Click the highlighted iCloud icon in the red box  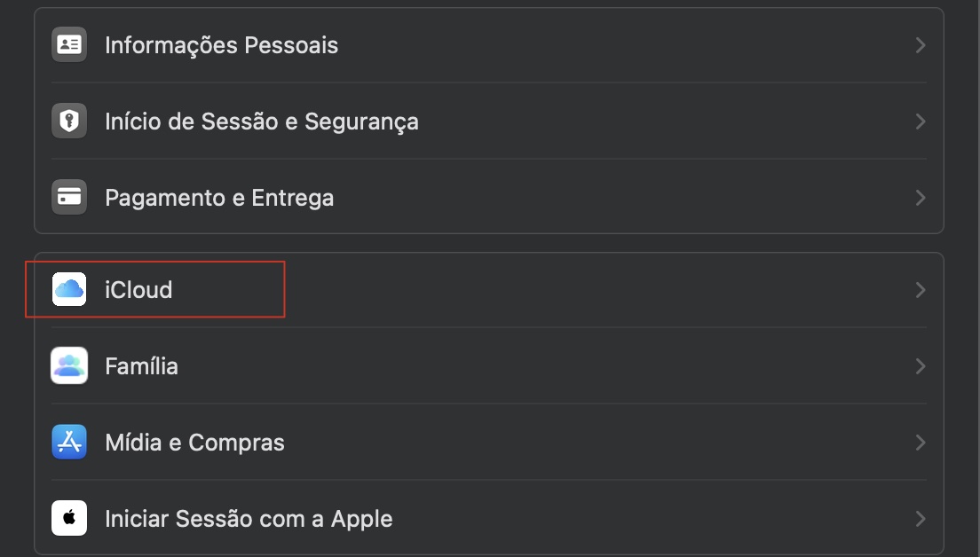[x=69, y=289]
